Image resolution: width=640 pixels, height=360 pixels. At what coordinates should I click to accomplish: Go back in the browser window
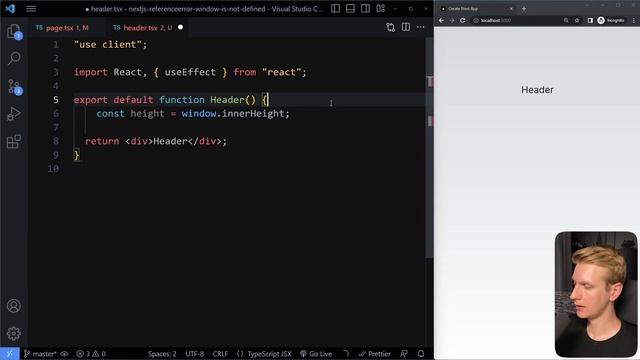[441, 20]
